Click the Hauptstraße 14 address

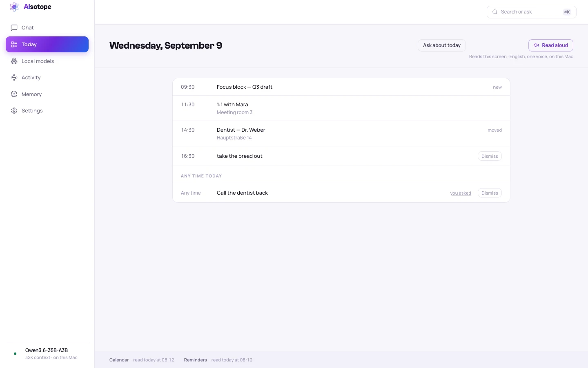(234, 138)
